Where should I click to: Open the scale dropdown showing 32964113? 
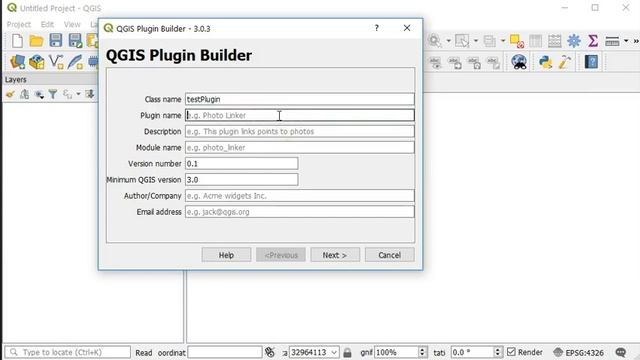point(314,352)
